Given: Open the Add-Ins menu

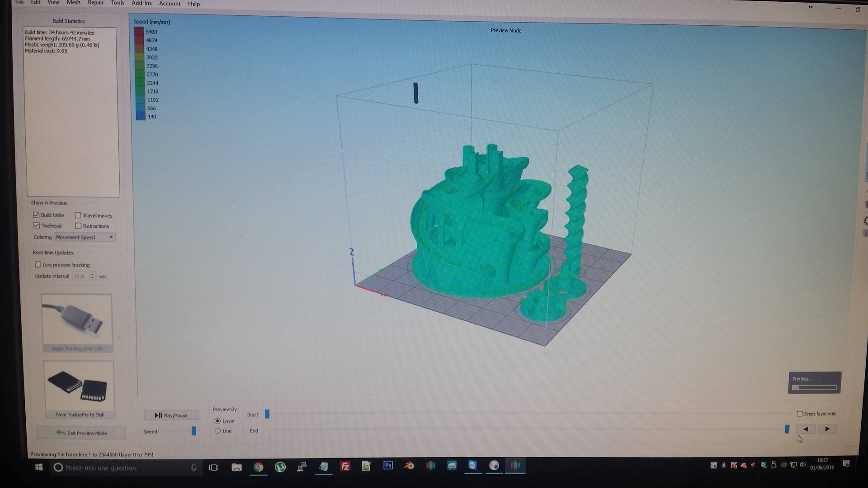Looking at the screenshot, I should coord(142,3).
